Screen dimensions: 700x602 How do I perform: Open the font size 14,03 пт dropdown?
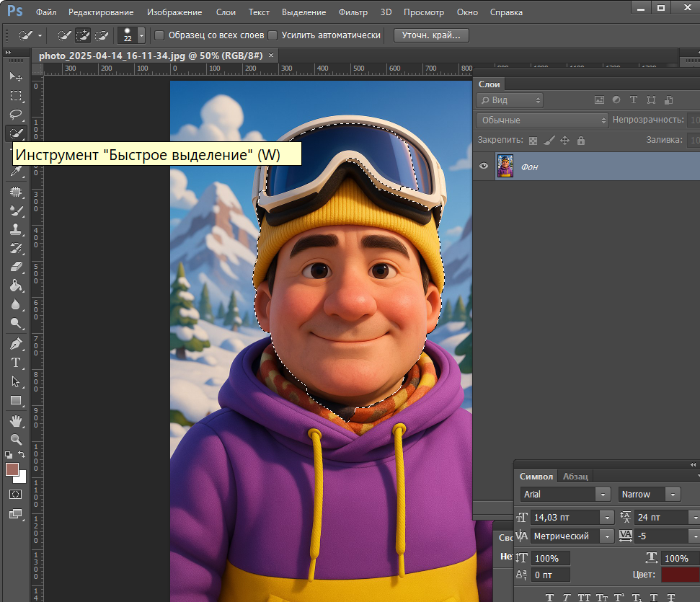click(x=607, y=518)
